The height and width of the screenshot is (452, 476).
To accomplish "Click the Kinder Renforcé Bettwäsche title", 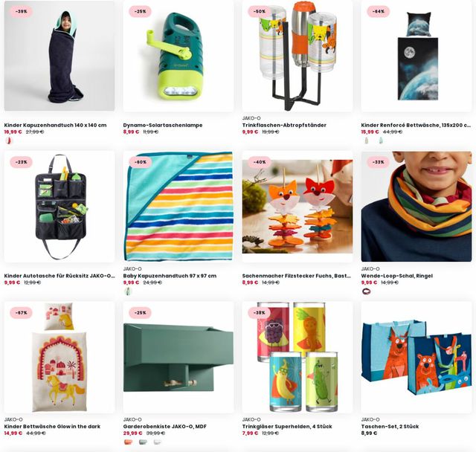I will tap(416, 125).
